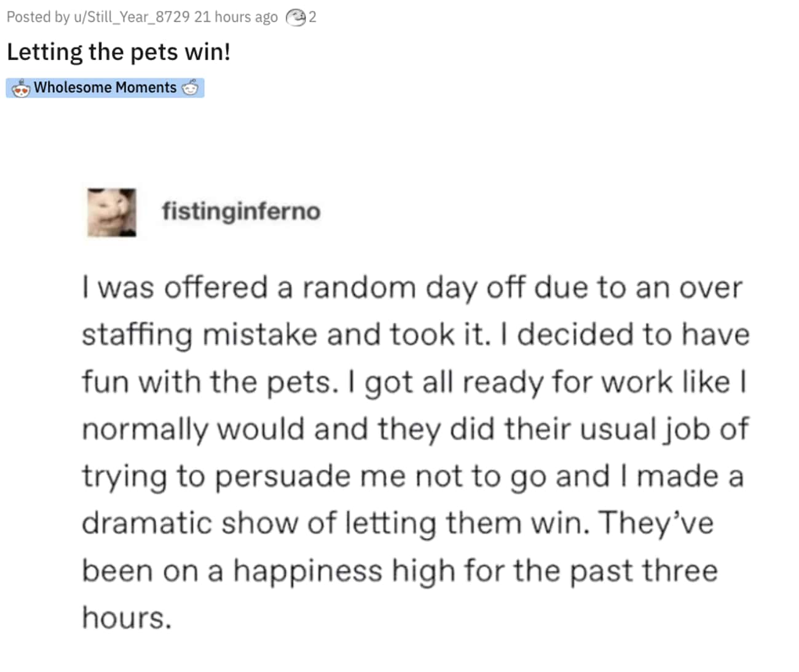
Task: Click the line starting 'I was offered a random'
Action: pyautogui.click(x=412, y=288)
